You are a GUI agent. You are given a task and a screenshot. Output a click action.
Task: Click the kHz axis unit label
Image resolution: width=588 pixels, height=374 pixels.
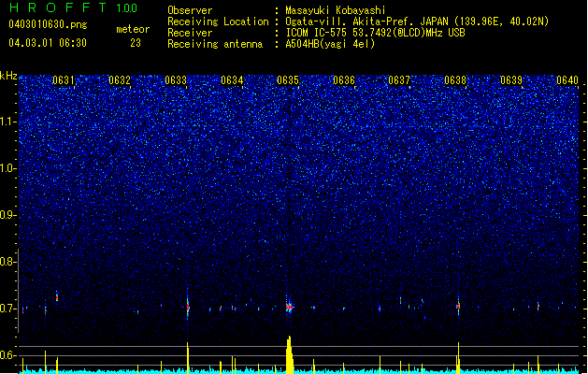click(8, 76)
